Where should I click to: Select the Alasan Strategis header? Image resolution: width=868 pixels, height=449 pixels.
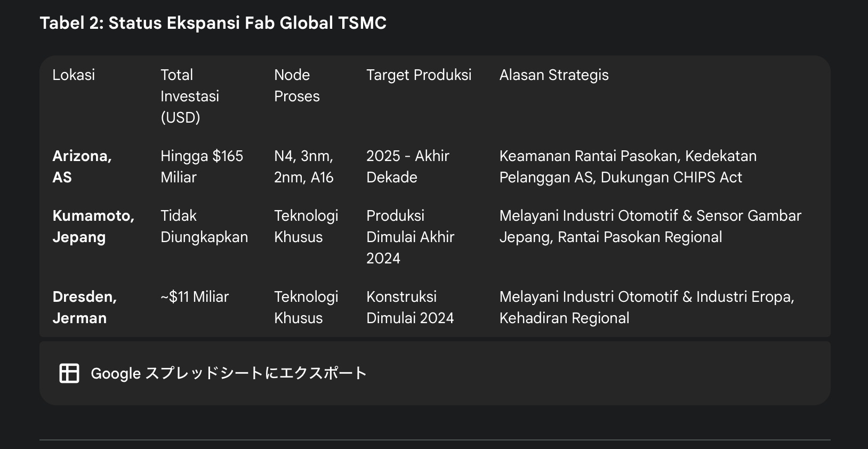point(554,75)
